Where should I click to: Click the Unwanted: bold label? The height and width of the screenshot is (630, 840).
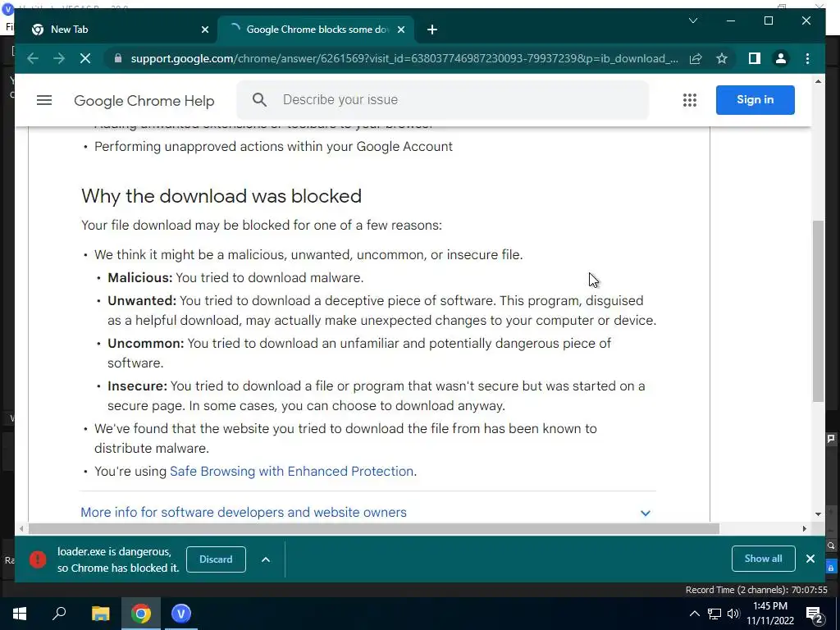[142, 301]
